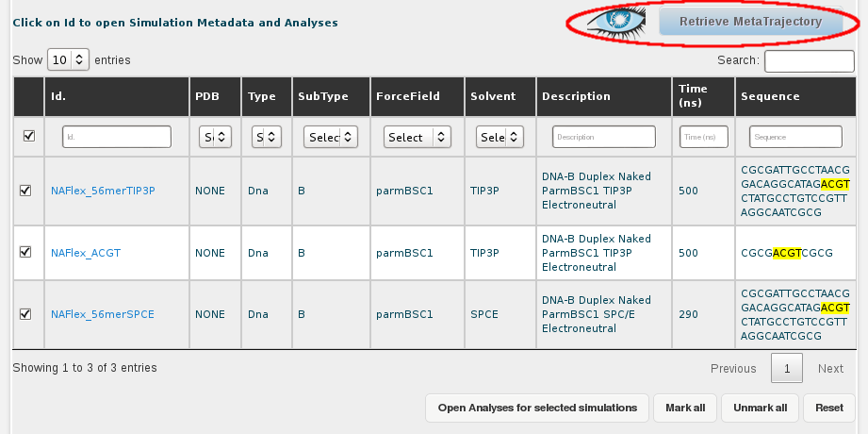This screenshot has width=868, height=434.
Task: Expand the Solvent filter dropdown
Action: [499, 138]
